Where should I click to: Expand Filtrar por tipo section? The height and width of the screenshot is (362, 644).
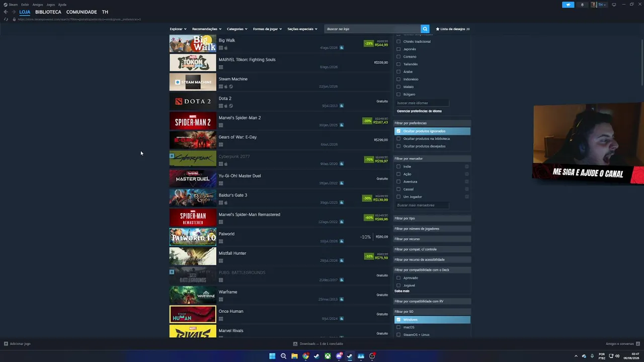click(432, 218)
